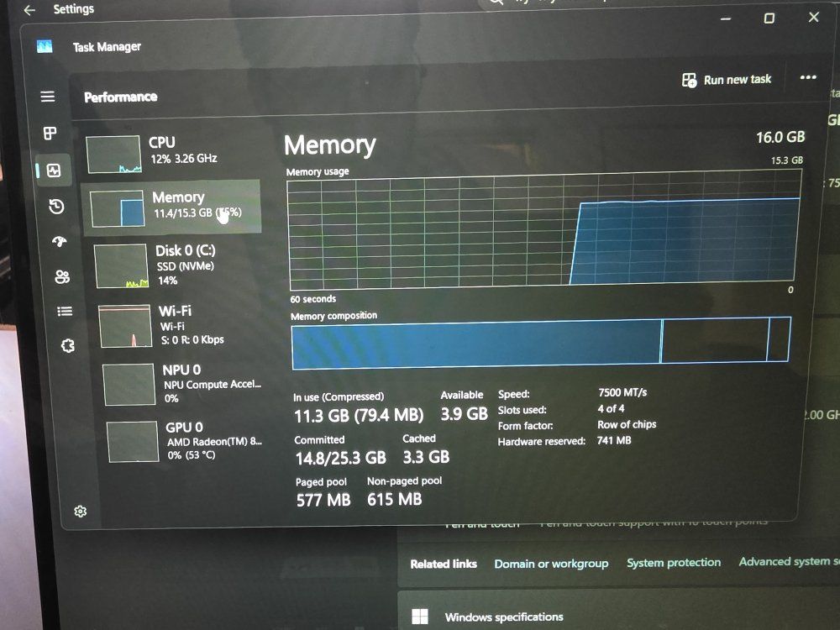The height and width of the screenshot is (630, 840).
Task: Select Memory in the performance list
Action: coord(174,207)
